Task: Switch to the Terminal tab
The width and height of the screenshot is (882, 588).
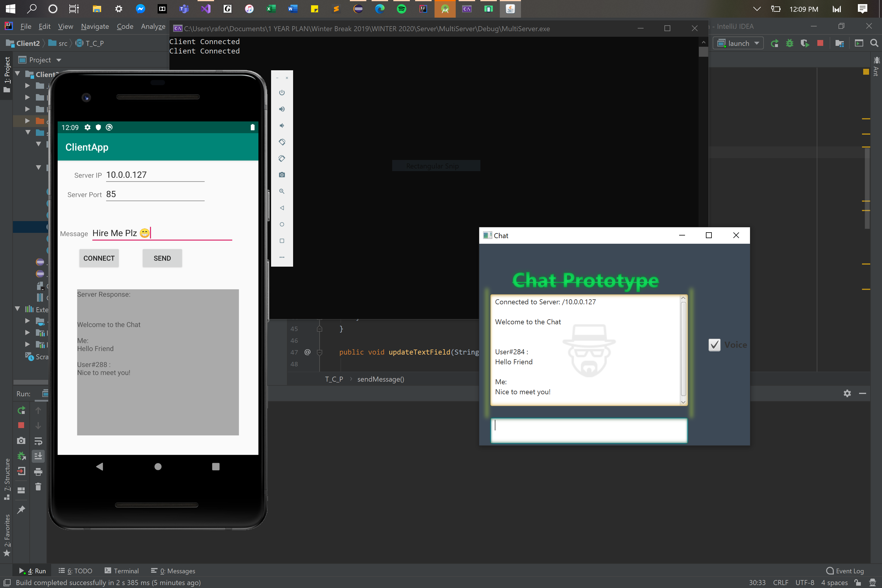Action: [x=121, y=570]
